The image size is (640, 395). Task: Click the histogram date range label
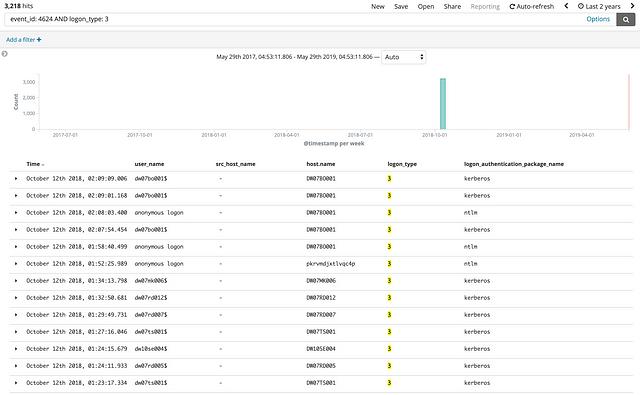294,57
